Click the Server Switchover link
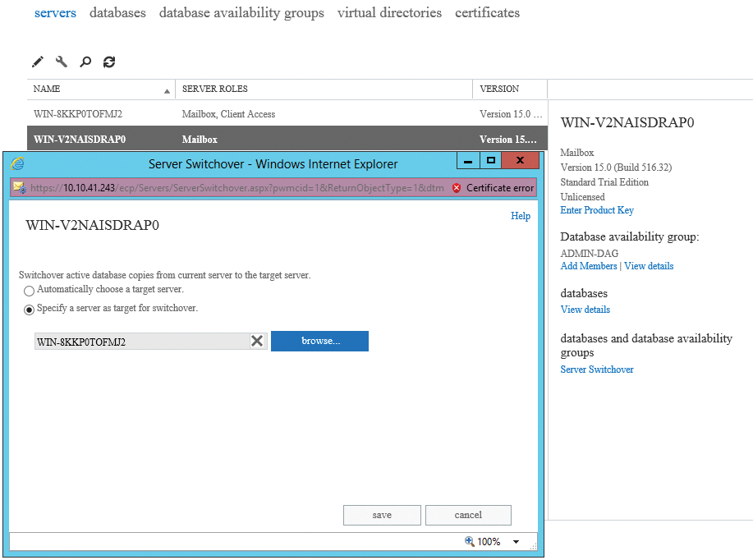 tap(597, 369)
